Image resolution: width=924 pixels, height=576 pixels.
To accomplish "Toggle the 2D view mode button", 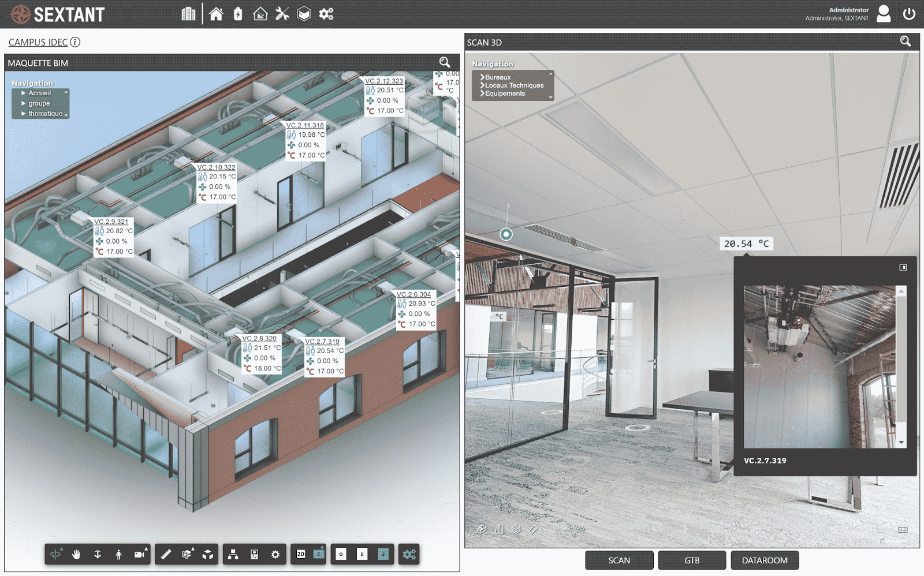I will (x=301, y=554).
